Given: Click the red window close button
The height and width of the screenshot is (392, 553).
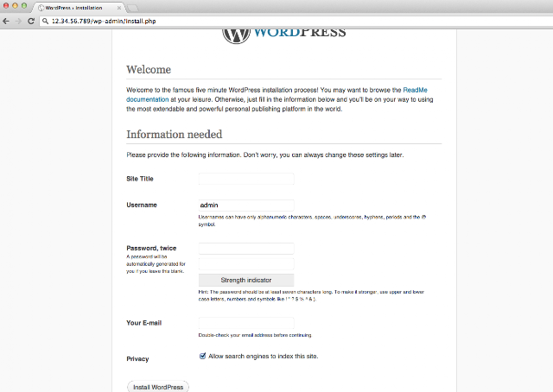Looking at the screenshot, I should point(6,6).
